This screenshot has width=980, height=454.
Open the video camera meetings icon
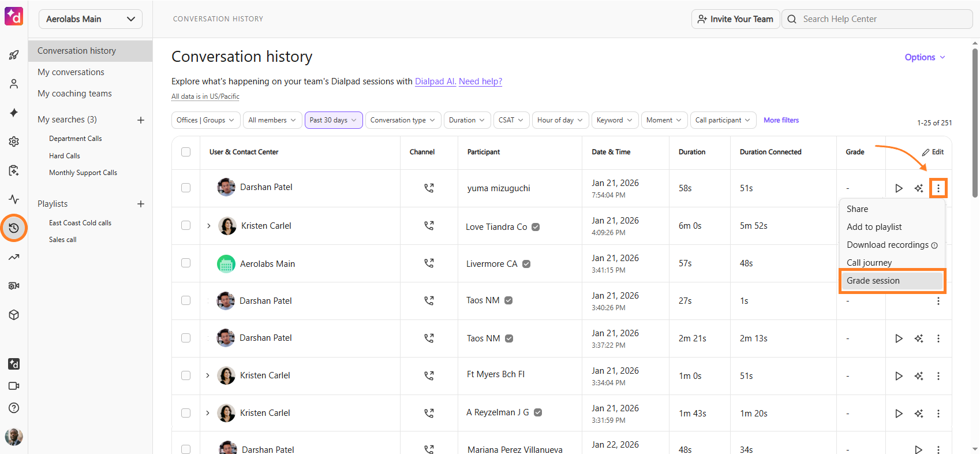[14, 386]
